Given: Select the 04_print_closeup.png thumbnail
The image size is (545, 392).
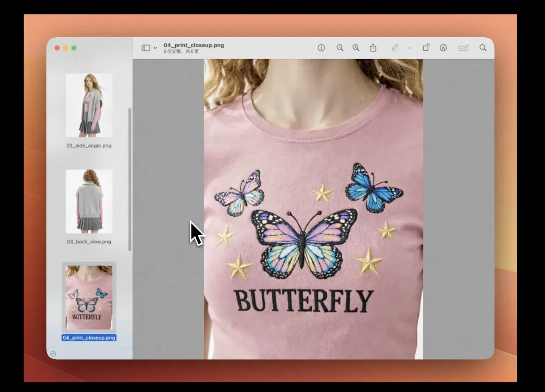Looking at the screenshot, I should click(x=89, y=298).
